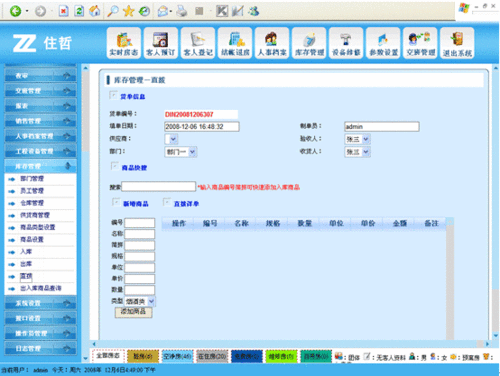
Task: Select 入库 sidebar menu item
Action: coord(26,251)
